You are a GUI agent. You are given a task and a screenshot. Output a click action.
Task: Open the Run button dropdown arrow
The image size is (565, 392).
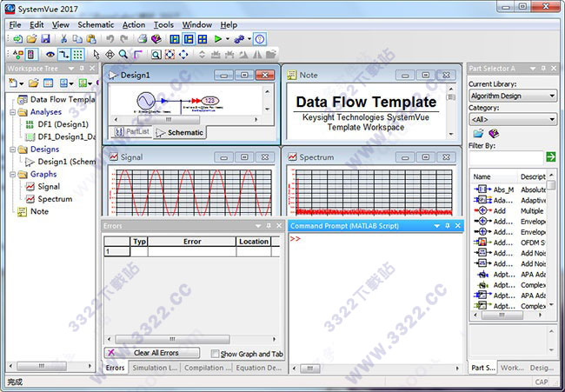[x=228, y=39]
